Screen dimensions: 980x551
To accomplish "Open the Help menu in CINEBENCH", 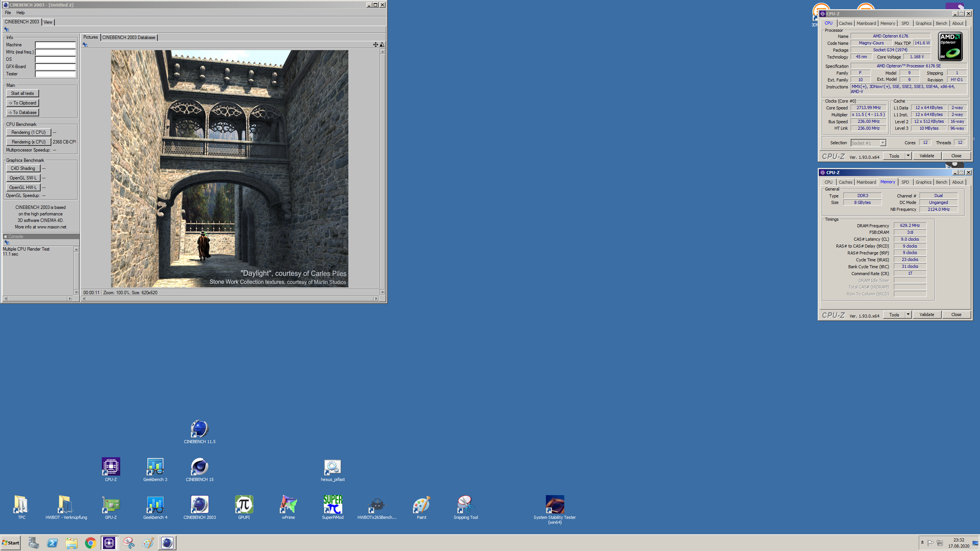I will point(20,13).
